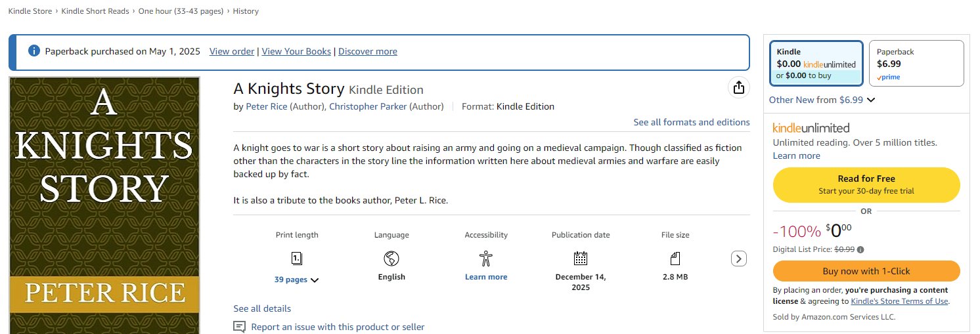
Task: Click the language globe icon
Action: pyautogui.click(x=391, y=258)
